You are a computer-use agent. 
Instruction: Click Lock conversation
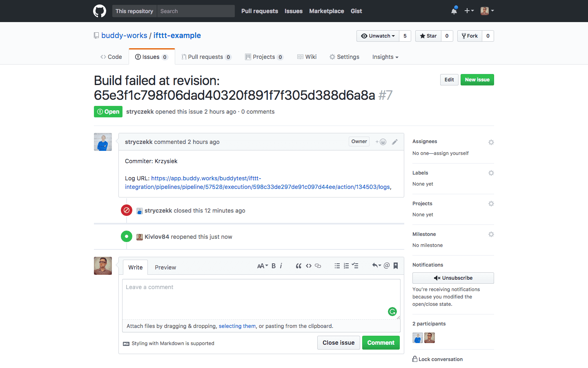tap(438, 359)
